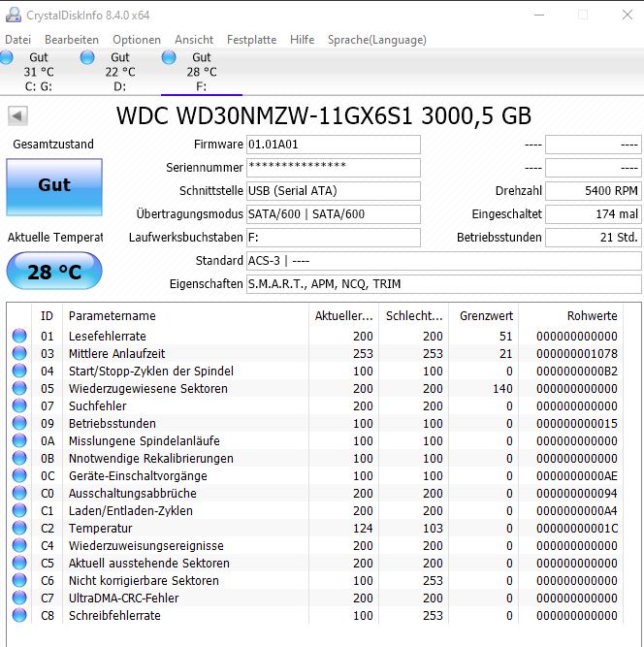Click current value 124 in Temperatur row
This screenshot has width=644, height=647.
tap(363, 528)
